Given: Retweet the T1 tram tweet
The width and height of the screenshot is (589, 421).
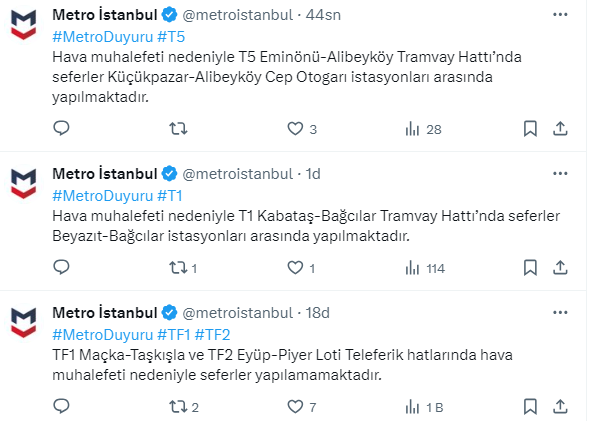Looking at the screenshot, I should click(183, 268).
